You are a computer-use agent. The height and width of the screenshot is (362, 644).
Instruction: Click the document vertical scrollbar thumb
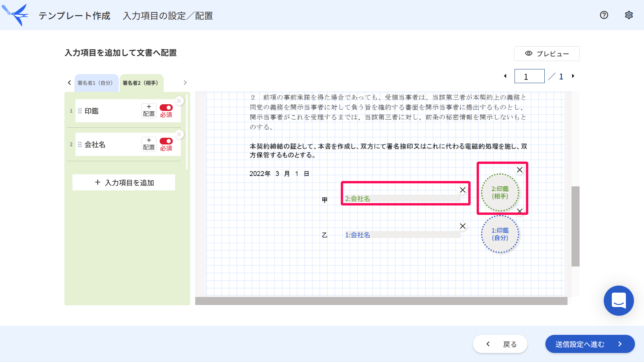[576, 226]
